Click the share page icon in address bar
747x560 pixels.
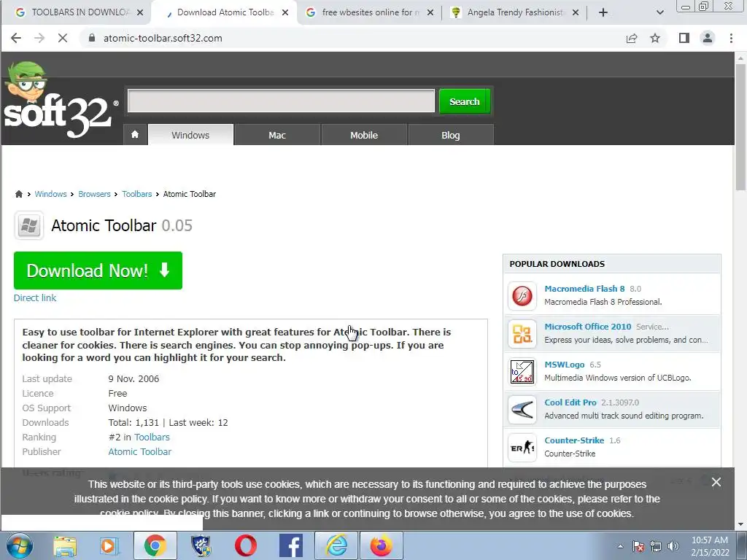click(x=632, y=38)
